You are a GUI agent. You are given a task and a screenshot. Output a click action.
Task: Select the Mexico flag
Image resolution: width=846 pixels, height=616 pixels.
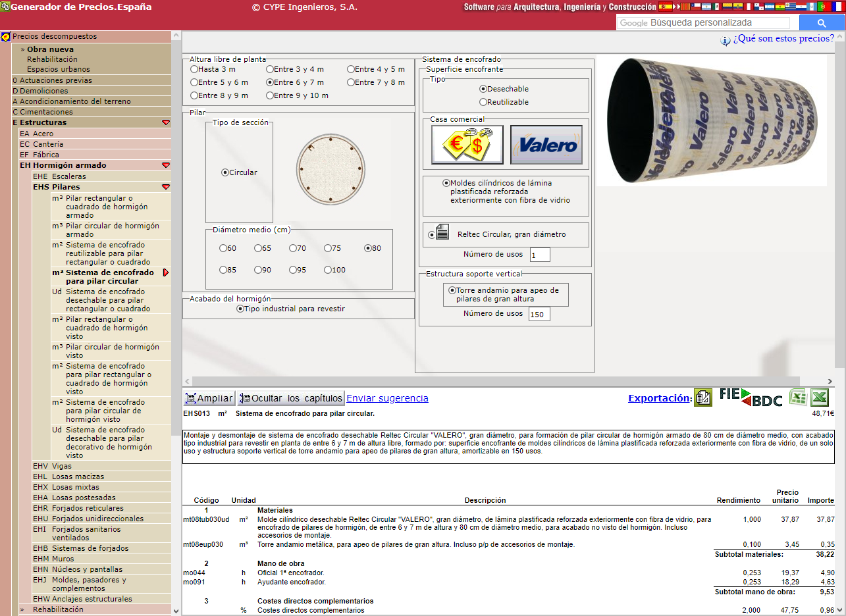[717, 7]
